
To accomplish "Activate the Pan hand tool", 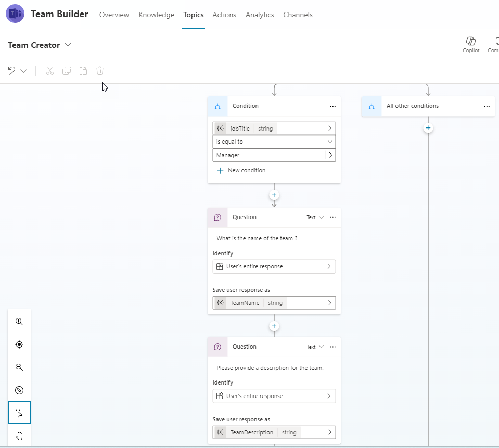I will coord(19,436).
